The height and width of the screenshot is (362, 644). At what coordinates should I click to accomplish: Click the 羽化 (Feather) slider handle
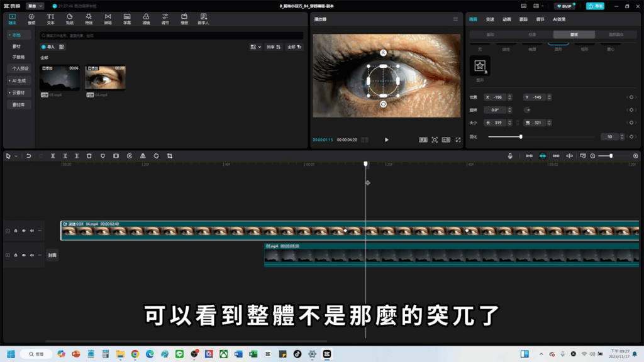coord(521,136)
